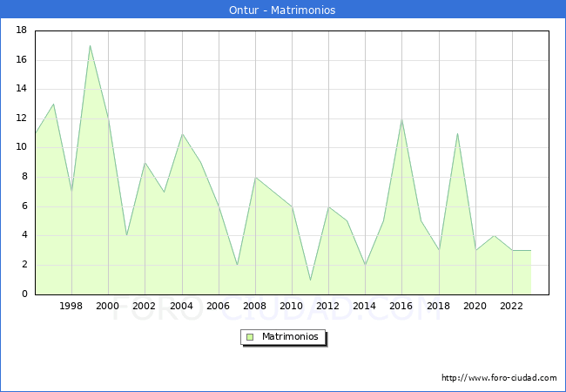Click the 2000 x-axis label
This screenshot has height=392, width=566.
(x=108, y=306)
